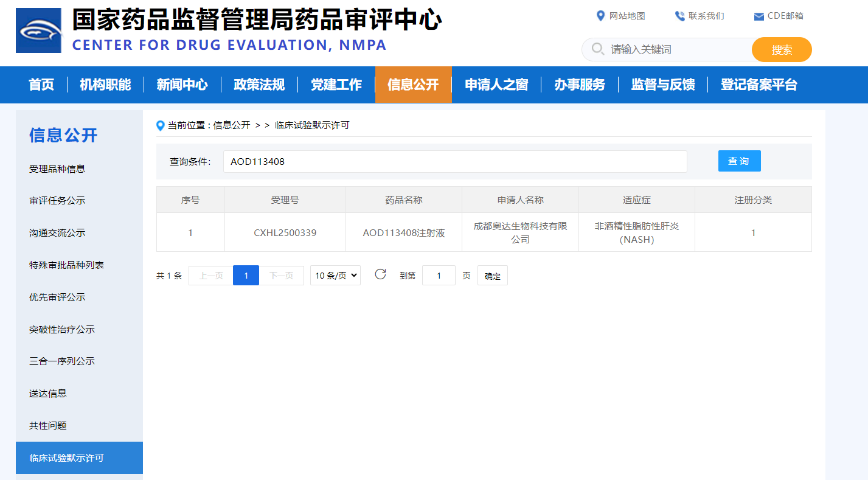This screenshot has width=868, height=480.
Task: Open the 政策法规 menu item
Action: tap(259, 85)
